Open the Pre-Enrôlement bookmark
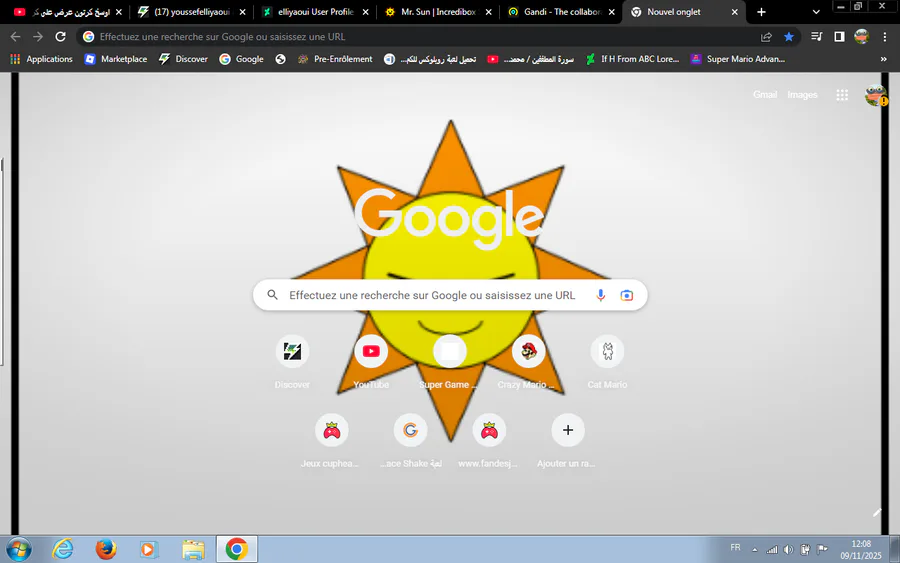 335,59
